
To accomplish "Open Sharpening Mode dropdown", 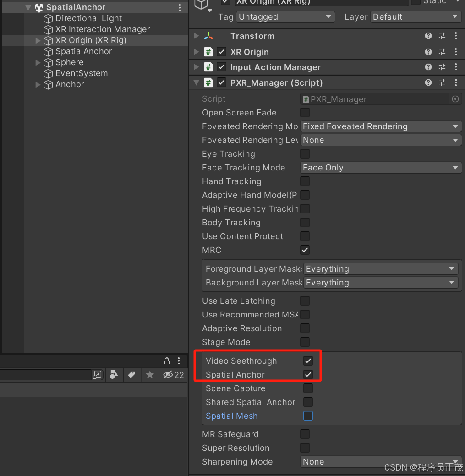I will click(x=381, y=462).
